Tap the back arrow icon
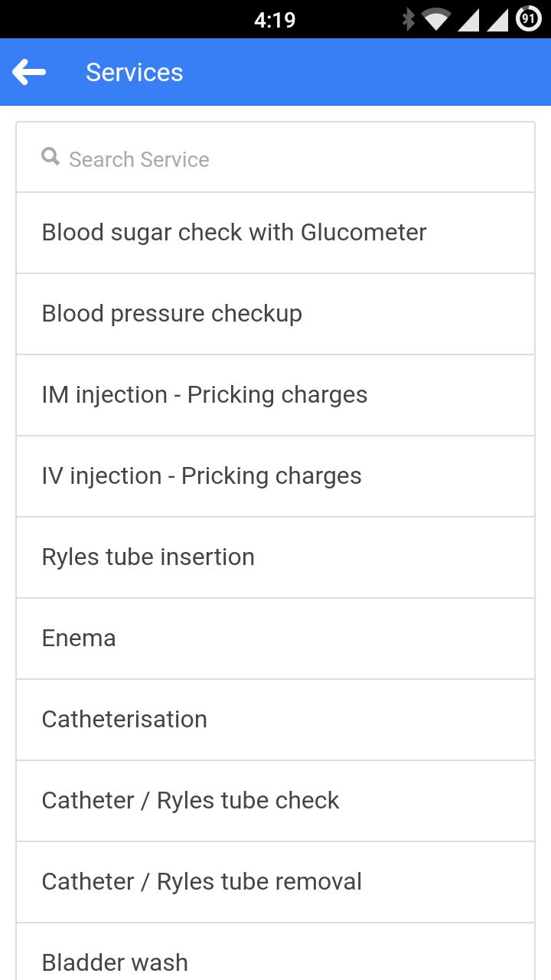This screenshot has width=551, height=980. point(29,73)
